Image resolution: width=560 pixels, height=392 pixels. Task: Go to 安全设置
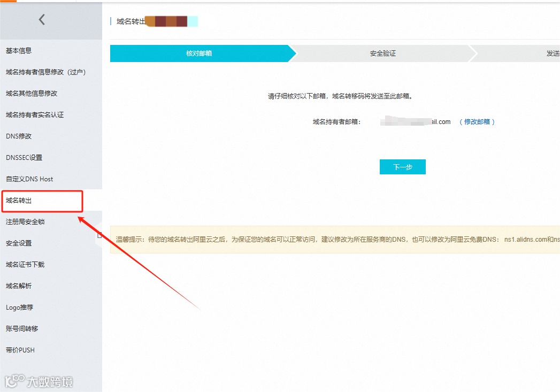tap(18, 243)
